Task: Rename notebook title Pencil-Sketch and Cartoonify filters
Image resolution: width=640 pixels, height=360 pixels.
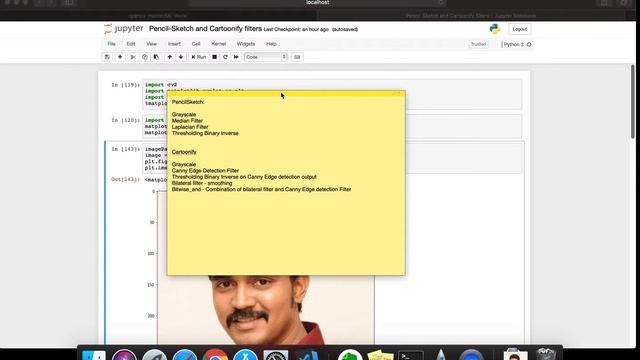Action: coord(205,29)
